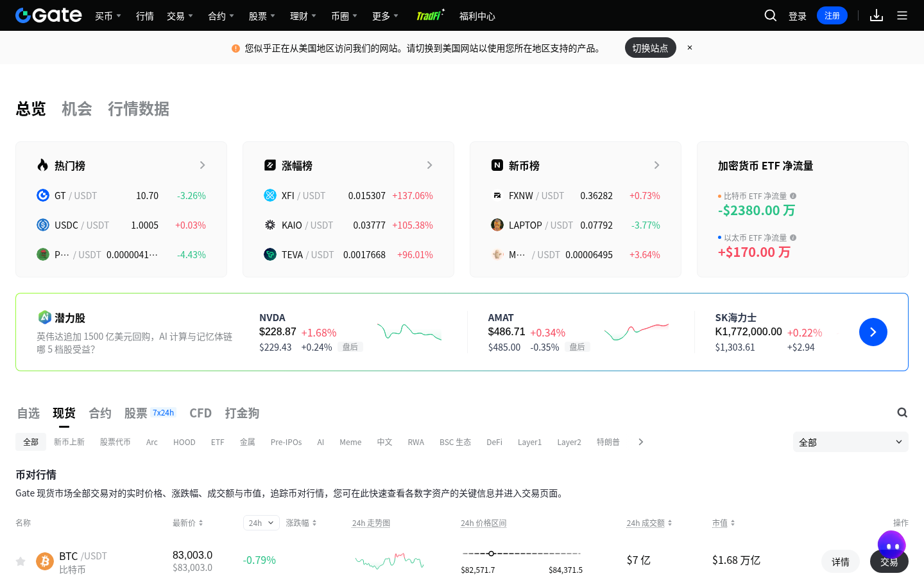Select the 股票 7x24h market tab
This screenshot has width=924, height=578.
click(x=150, y=413)
